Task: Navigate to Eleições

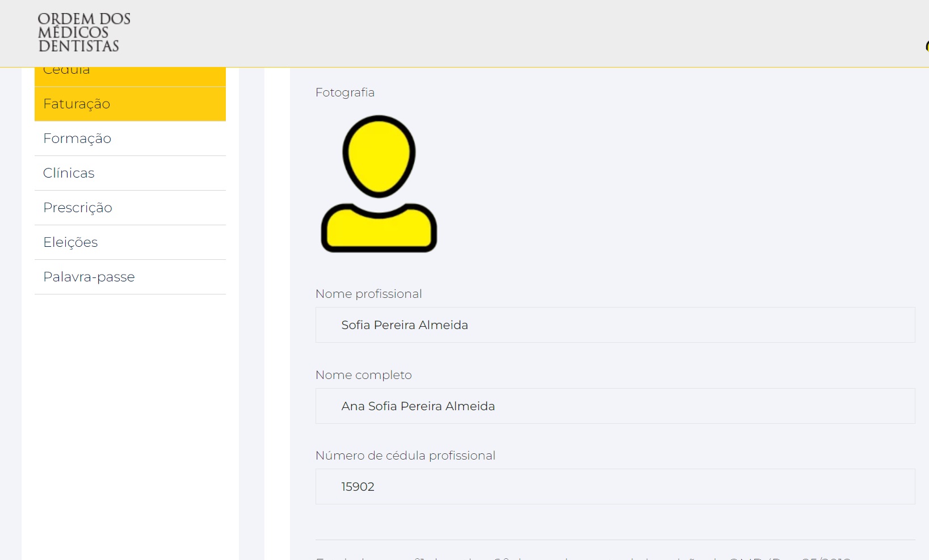Action: click(130, 242)
